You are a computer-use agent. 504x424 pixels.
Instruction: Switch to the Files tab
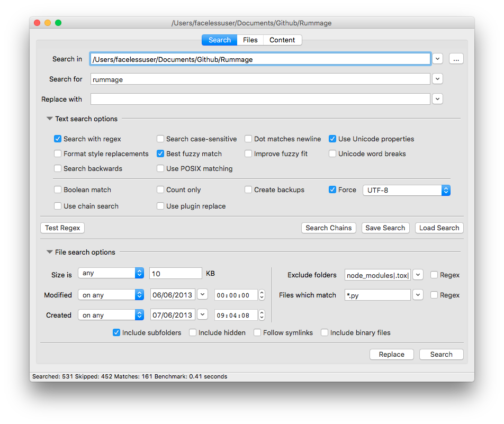point(250,40)
